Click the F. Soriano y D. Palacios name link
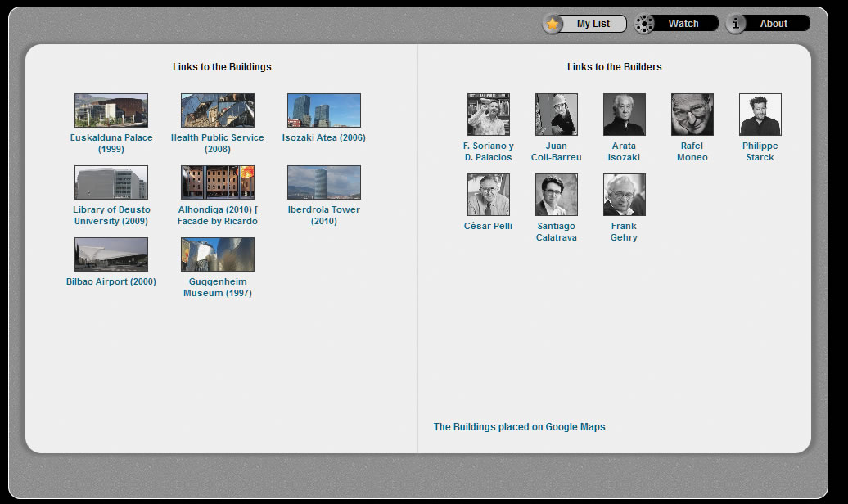The width and height of the screenshot is (848, 504). [x=489, y=151]
